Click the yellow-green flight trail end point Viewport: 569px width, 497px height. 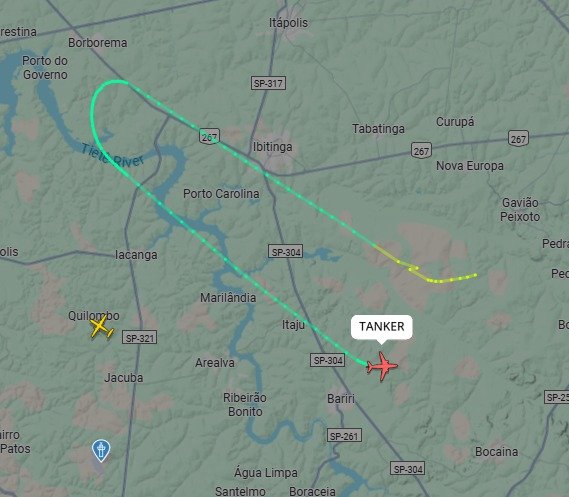pos(475,275)
